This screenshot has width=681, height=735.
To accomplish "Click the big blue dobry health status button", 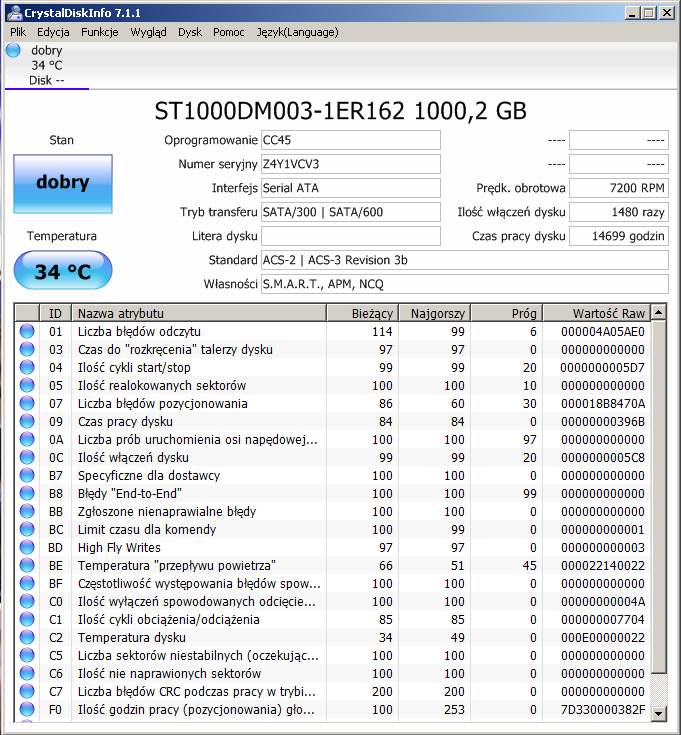I will click(x=63, y=184).
